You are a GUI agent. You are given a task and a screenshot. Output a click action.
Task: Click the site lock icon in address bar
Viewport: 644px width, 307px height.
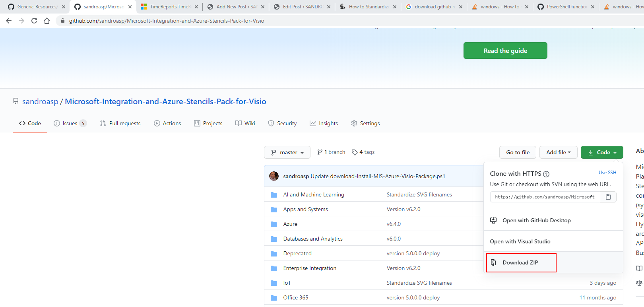point(63,21)
